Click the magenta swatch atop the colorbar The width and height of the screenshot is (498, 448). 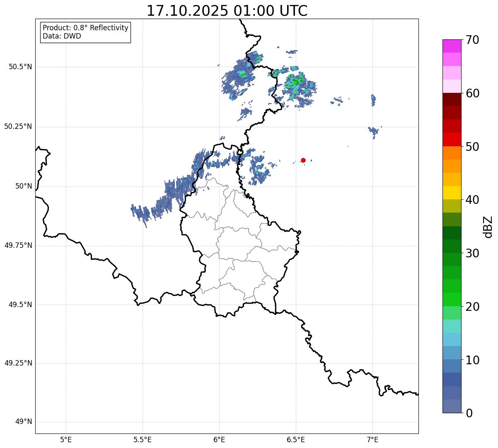452,46
